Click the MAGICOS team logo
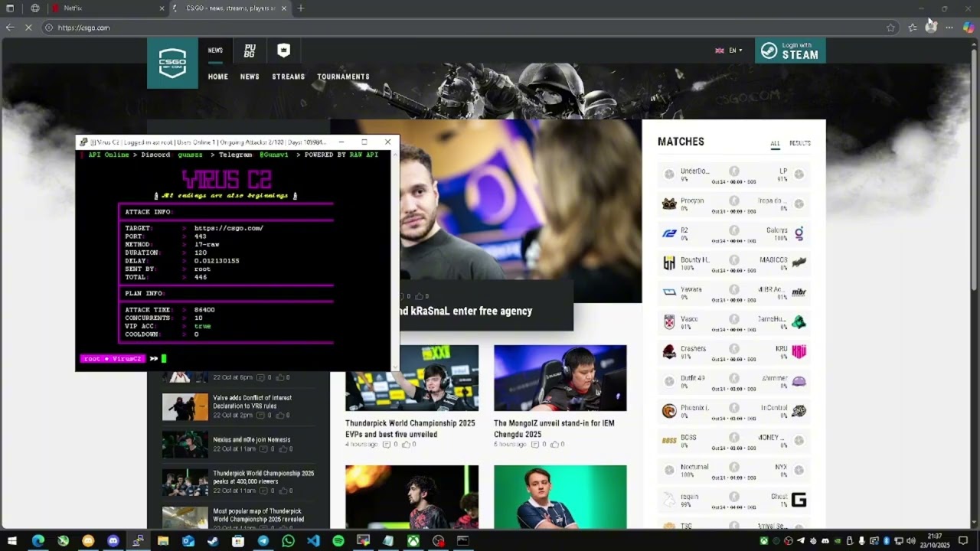Image resolution: width=980 pixels, height=551 pixels. coord(799,262)
